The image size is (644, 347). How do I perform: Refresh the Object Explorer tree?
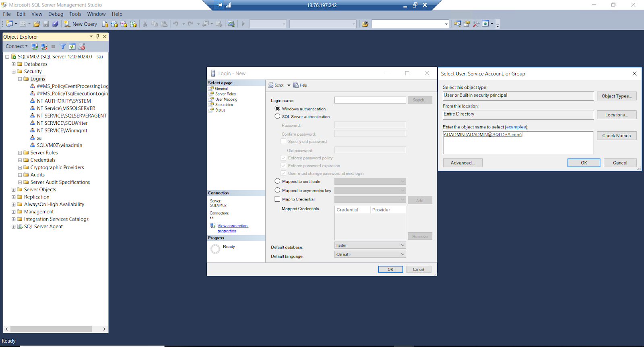(x=72, y=47)
